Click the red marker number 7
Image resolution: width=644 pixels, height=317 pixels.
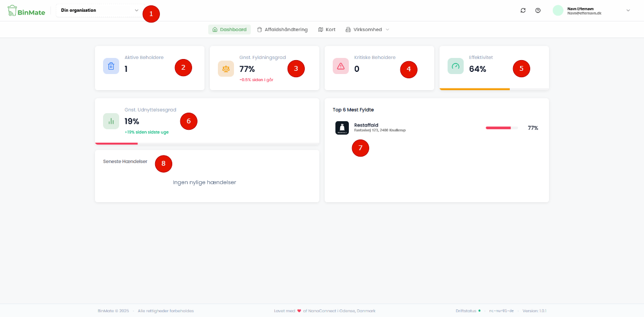click(361, 148)
